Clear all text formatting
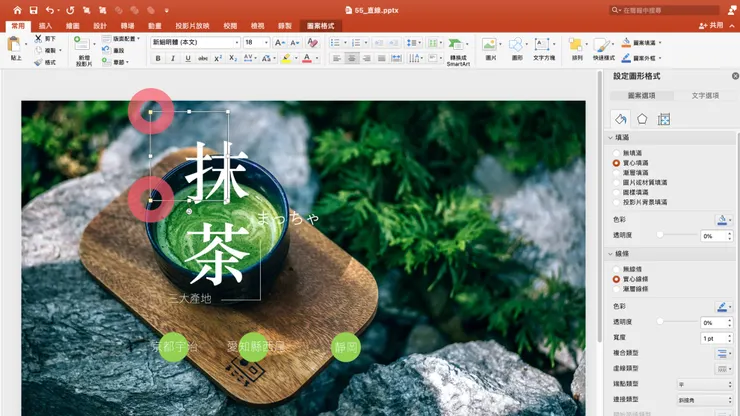The width and height of the screenshot is (740, 416). pyautogui.click(x=312, y=42)
